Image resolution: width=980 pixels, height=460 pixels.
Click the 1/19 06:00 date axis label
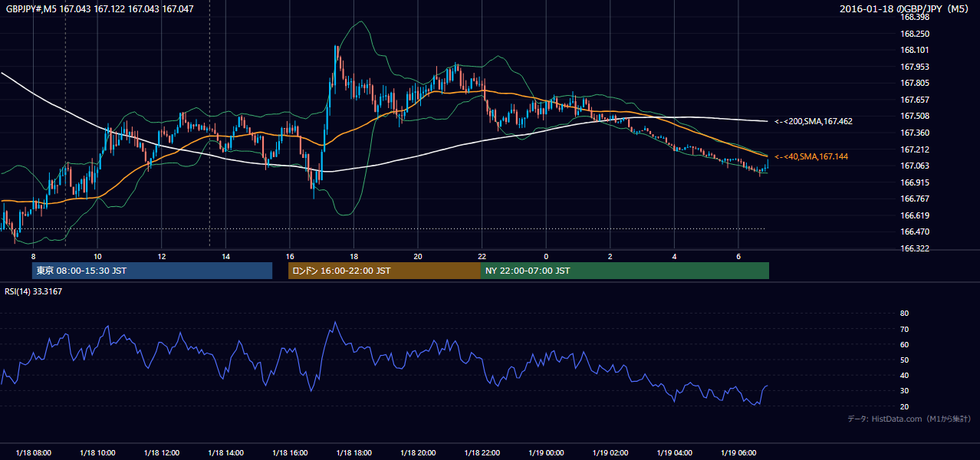738,453
